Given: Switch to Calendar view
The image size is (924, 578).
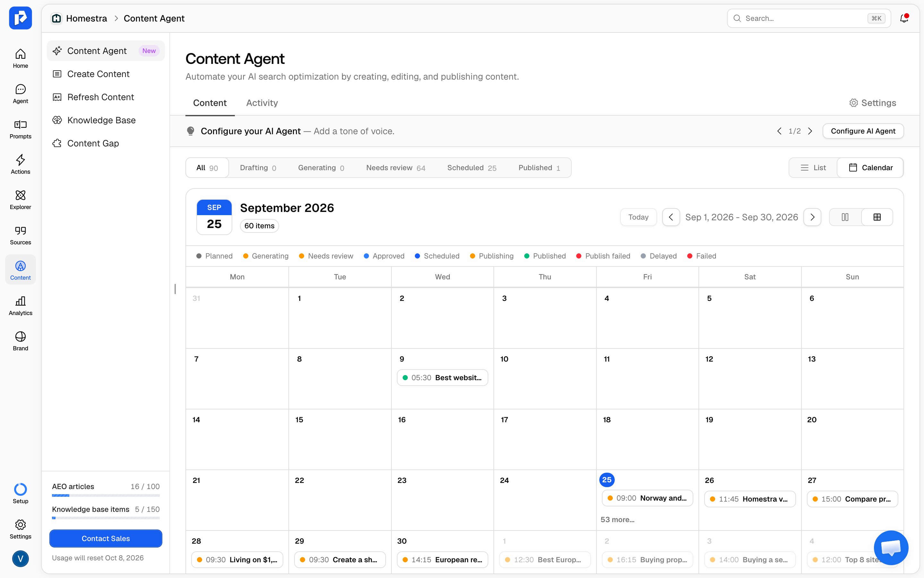Looking at the screenshot, I should point(870,167).
